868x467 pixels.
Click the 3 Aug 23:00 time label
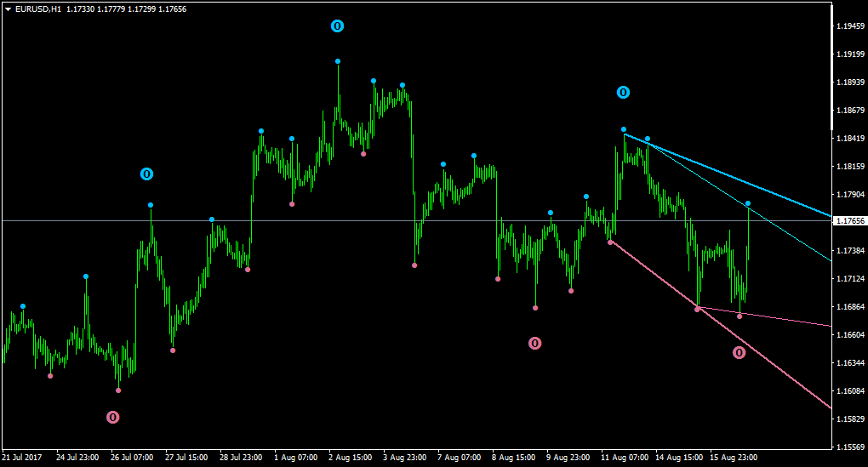coord(405,458)
